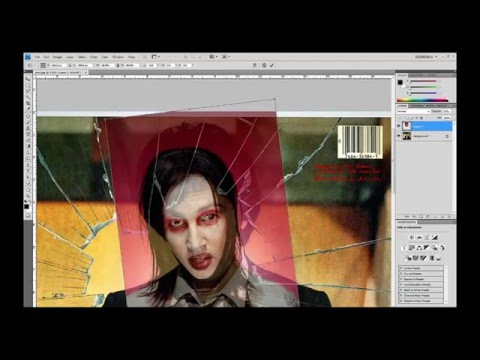The height and width of the screenshot is (360, 480).
Task: Click the Photo Filter adjustment icon
Action: 434,248
